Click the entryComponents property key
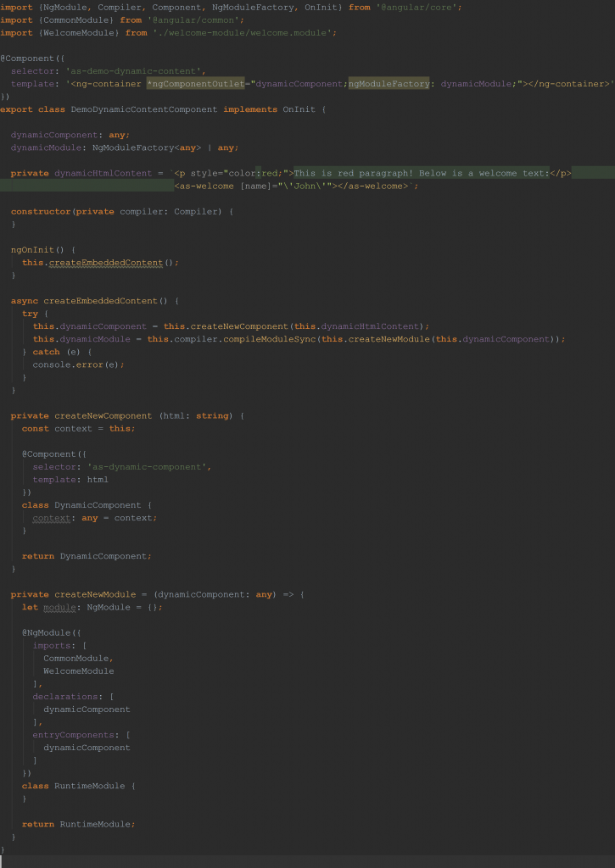This screenshot has height=868, width=615. (x=72, y=735)
